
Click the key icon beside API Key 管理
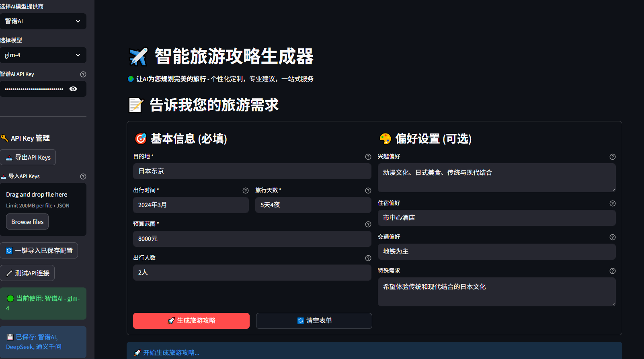4,138
